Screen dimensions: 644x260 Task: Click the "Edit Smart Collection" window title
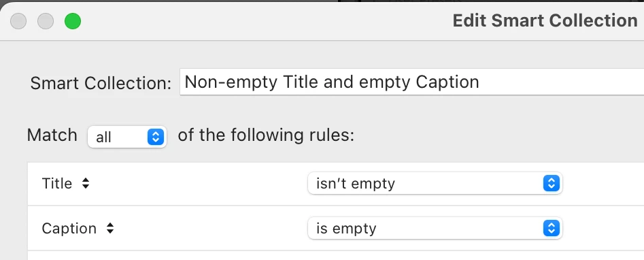pyautogui.click(x=545, y=20)
